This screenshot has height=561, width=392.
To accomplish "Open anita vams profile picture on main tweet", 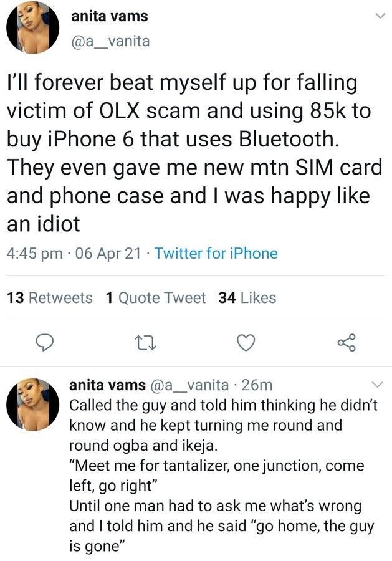I will point(32,27).
